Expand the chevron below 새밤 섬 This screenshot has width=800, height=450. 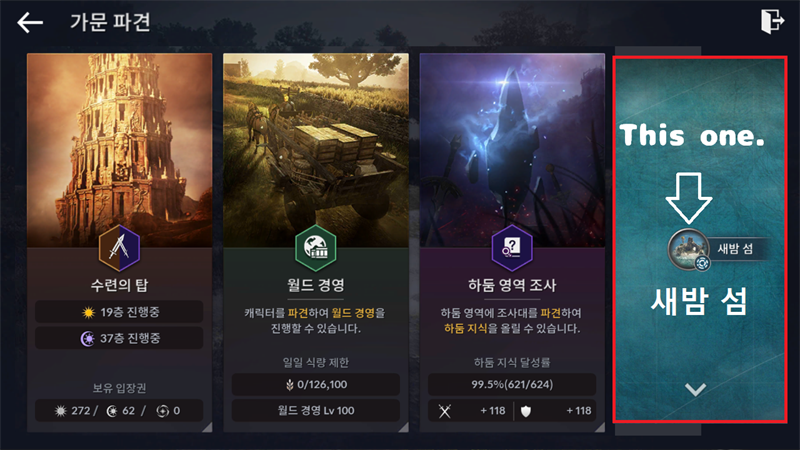695,390
